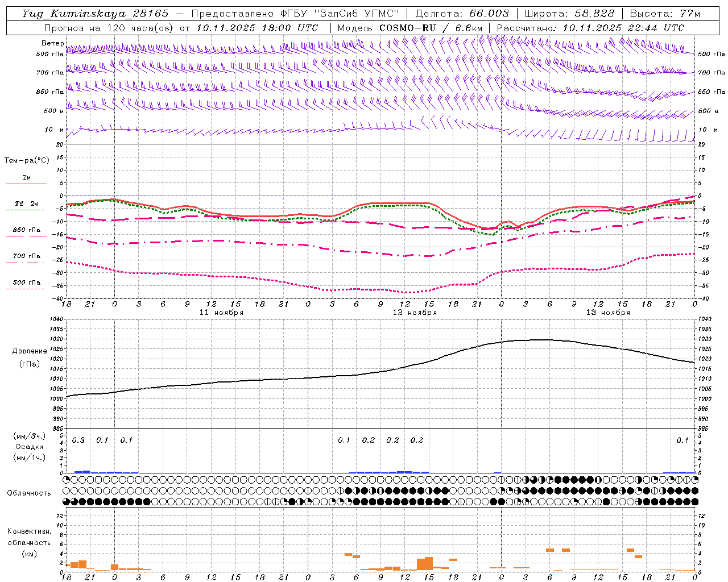Click the date label 11 ноября
728x582 pixels.
point(221,313)
